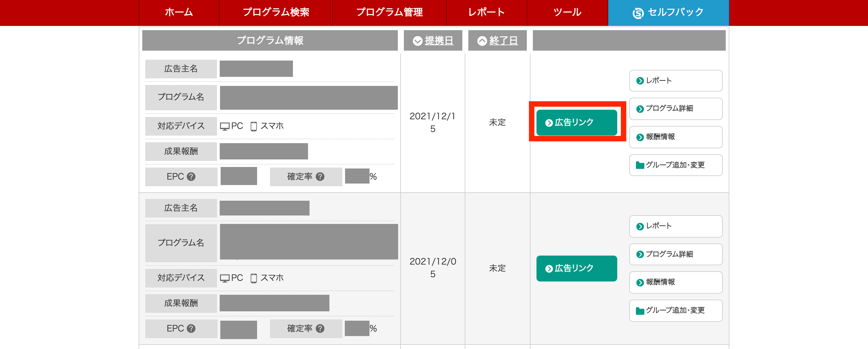
Task: Open the プログラム検索 menu
Action: 276,12
